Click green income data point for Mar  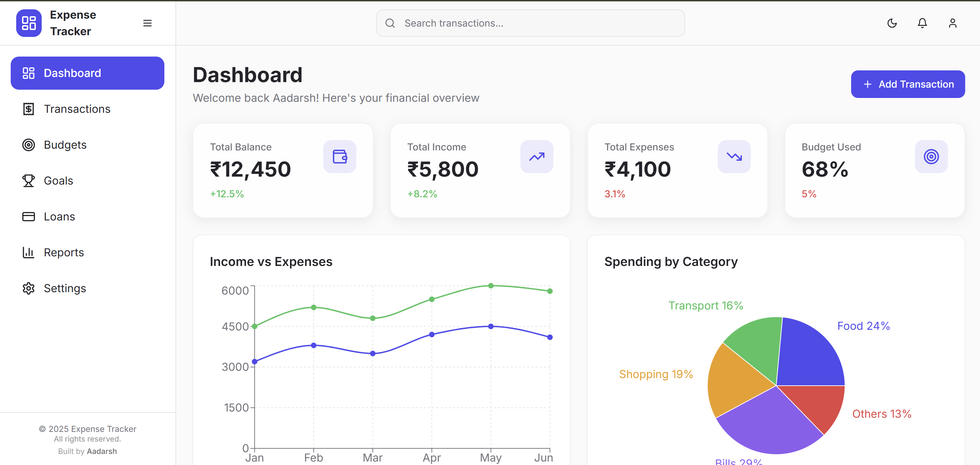[x=373, y=318]
